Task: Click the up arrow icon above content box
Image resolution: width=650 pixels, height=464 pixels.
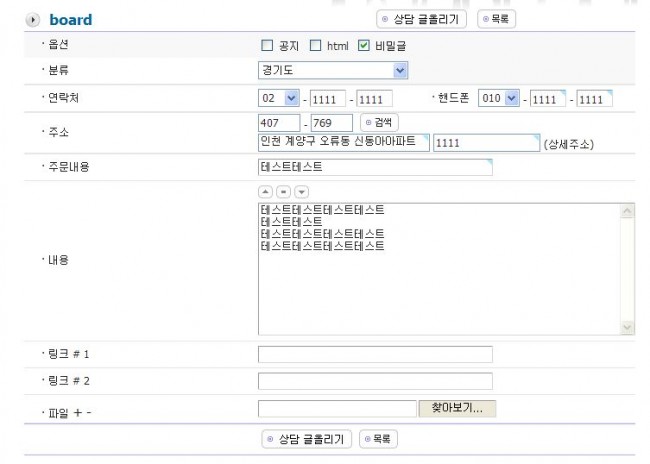Action: [265, 191]
